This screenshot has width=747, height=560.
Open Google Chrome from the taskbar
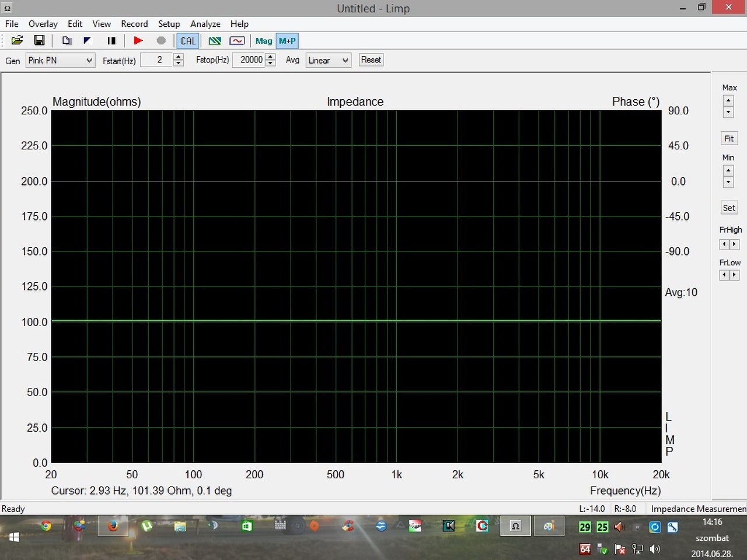pyautogui.click(x=46, y=526)
